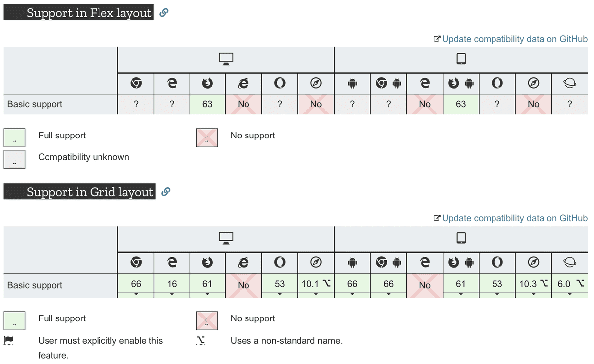Expand the Safari 10.1 cell in Grid table
Image resolution: width=594 pixels, height=364 pixels.
click(x=316, y=286)
